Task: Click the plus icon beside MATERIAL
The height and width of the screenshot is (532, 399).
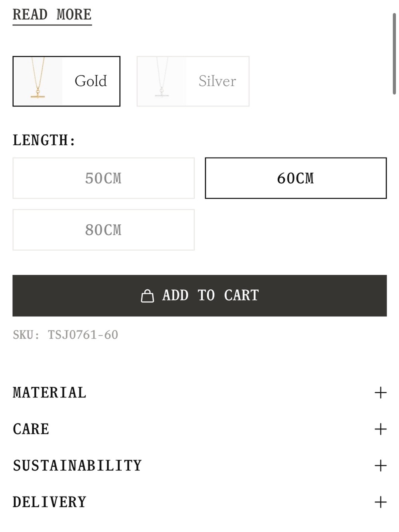Action: [x=381, y=393]
